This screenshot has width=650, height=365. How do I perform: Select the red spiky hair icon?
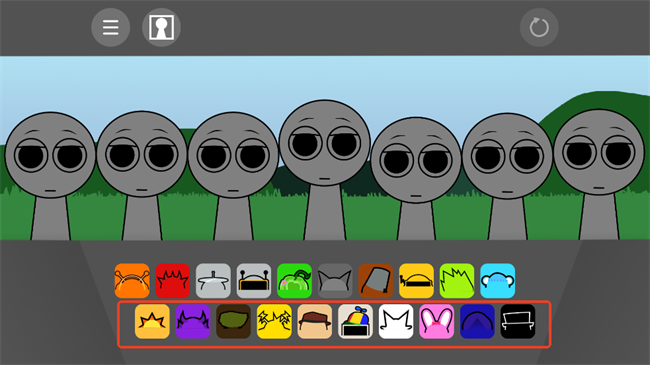173,281
